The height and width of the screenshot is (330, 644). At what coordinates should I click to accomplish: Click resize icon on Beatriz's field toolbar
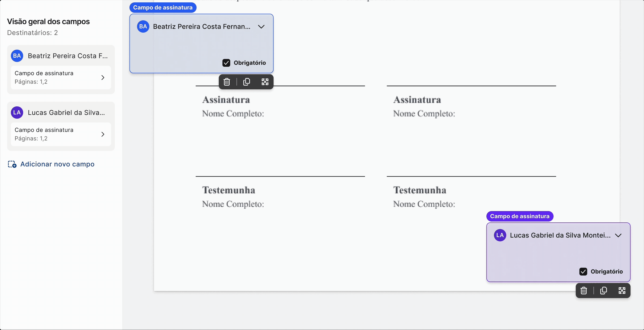pyautogui.click(x=265, y=82)
